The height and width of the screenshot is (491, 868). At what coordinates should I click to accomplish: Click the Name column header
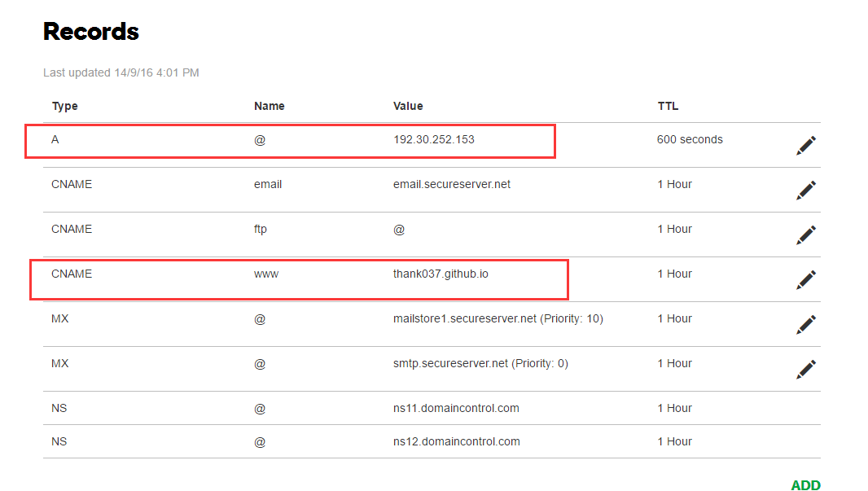(270, 106)
